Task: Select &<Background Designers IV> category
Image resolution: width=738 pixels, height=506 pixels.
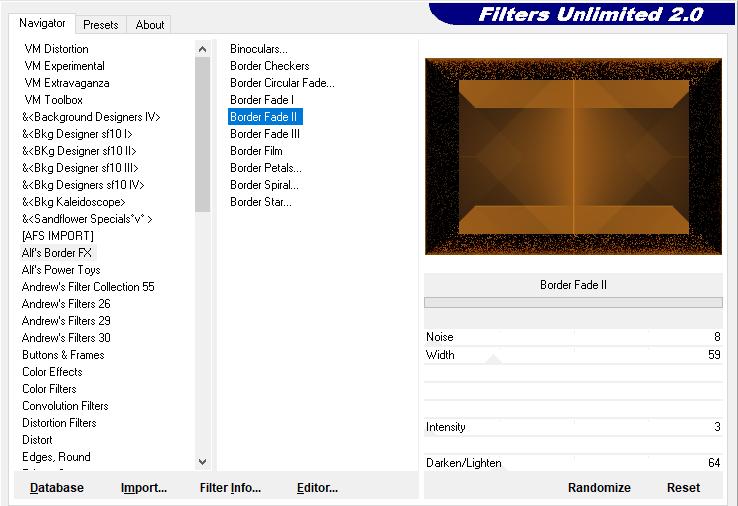Action: tap(91, 117)
